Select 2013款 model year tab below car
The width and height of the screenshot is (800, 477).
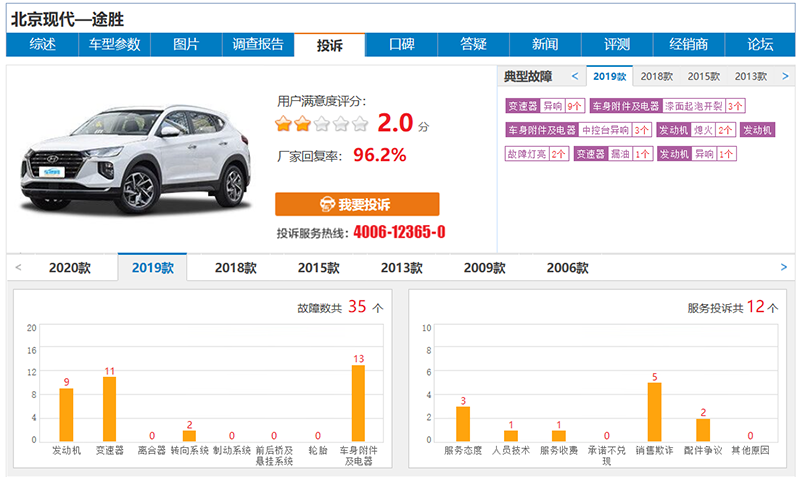point(402,268)
